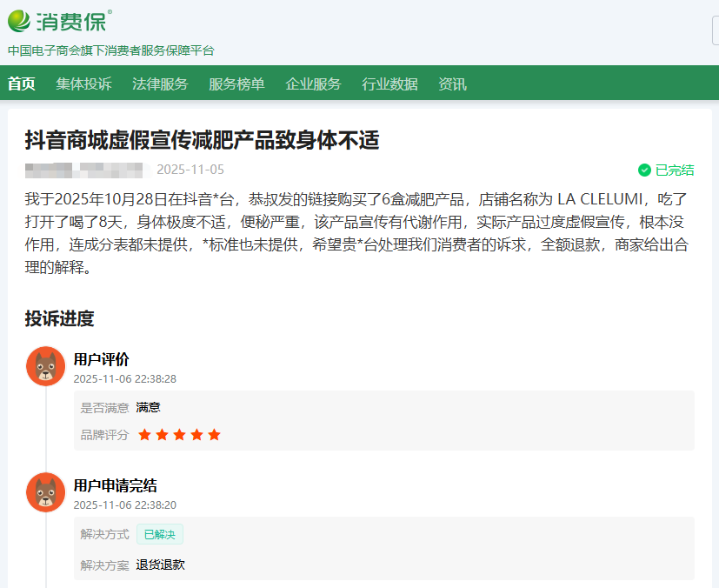Open the 企业服务 navigation item
The width and height of the screenshot is (719, 588).
[313, 84]
